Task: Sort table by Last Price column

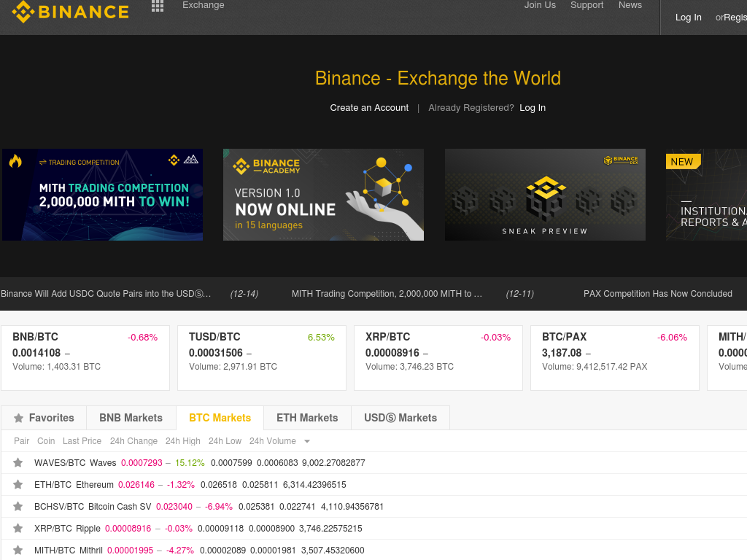Action: pos(82,441)
